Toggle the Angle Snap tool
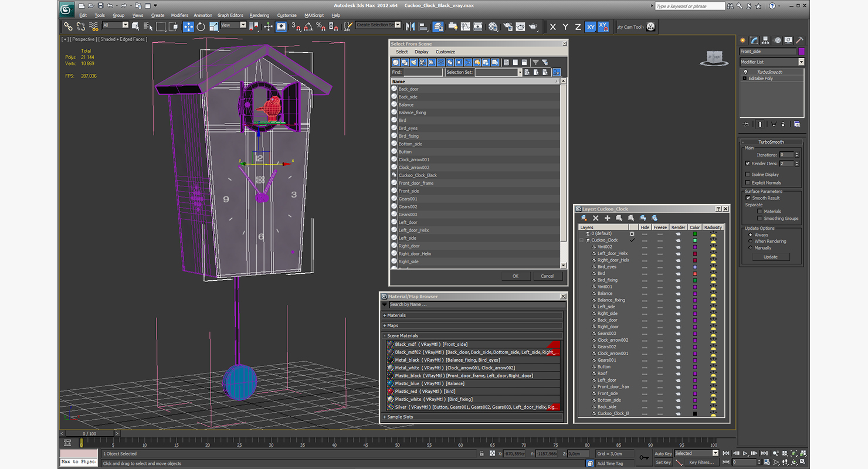This screenshot has width=868, height=469. 308,26
